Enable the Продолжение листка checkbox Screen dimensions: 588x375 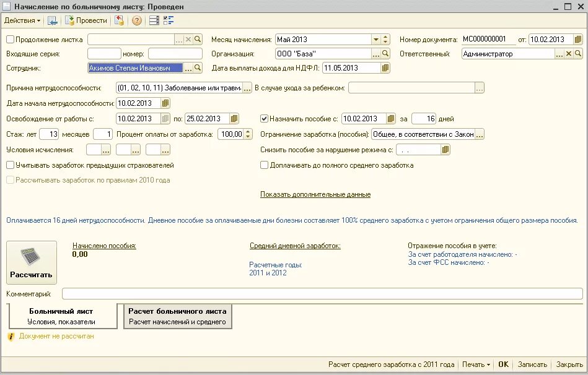(10, 38)
